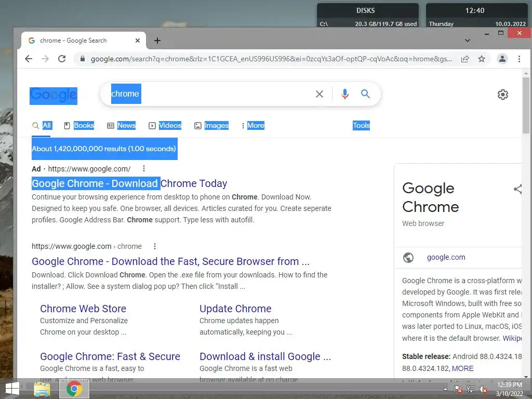Click the 'Web browser' subtitle text
The height and width of the screenshot is (399, 532).
coord(423,223)
